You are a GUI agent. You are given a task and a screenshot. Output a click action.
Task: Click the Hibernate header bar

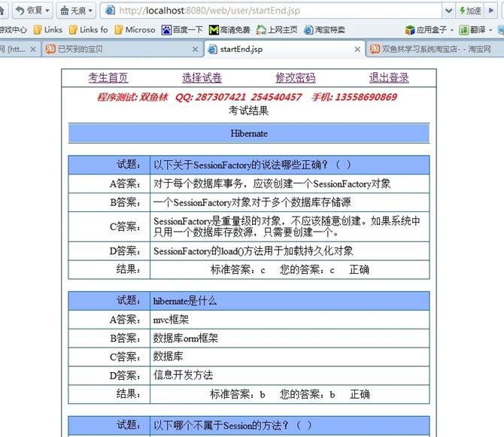[x=249, y=133]
